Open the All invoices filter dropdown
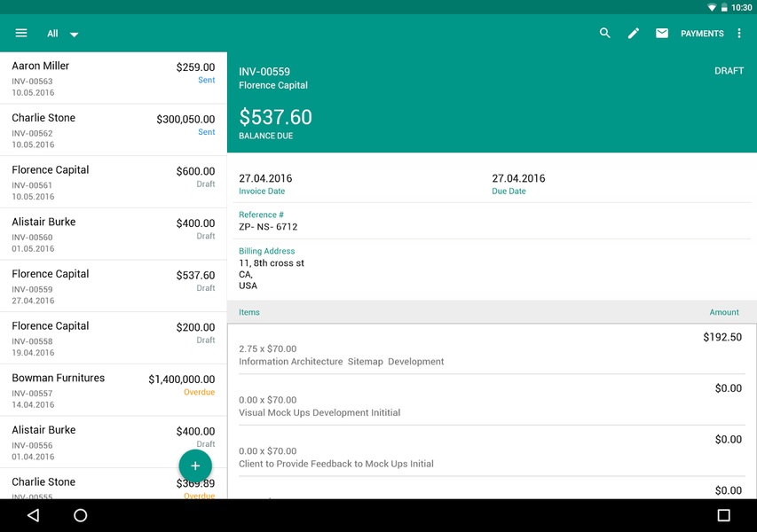Image resolution: width=757 pixels, height=532 pixels. coord(63,34)
